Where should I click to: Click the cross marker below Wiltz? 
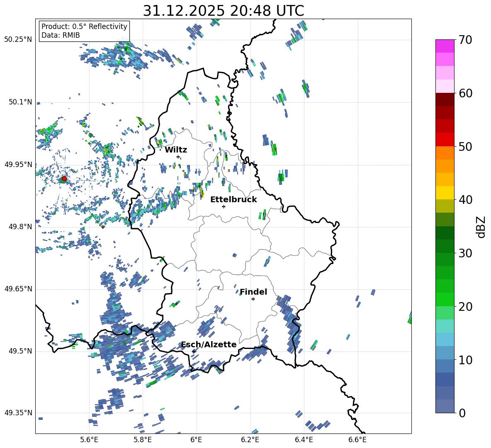click(178, 157)
